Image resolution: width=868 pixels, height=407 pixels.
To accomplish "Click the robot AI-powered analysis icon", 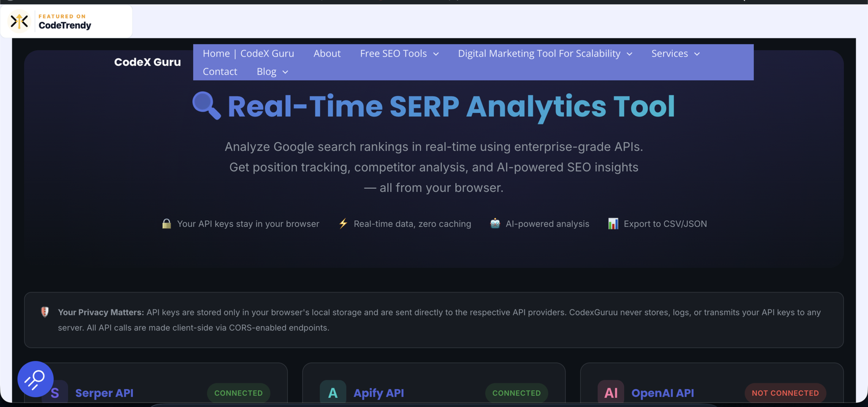I will 495,224.
